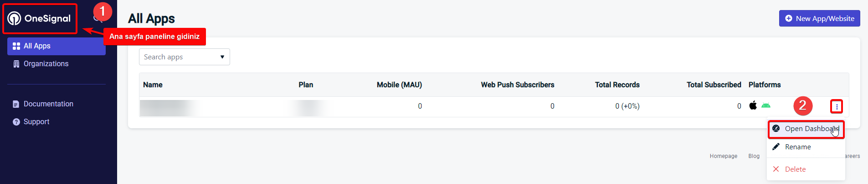Open the search magnifier icon
This screenshot has width=868, height=184.
(97, 18)
